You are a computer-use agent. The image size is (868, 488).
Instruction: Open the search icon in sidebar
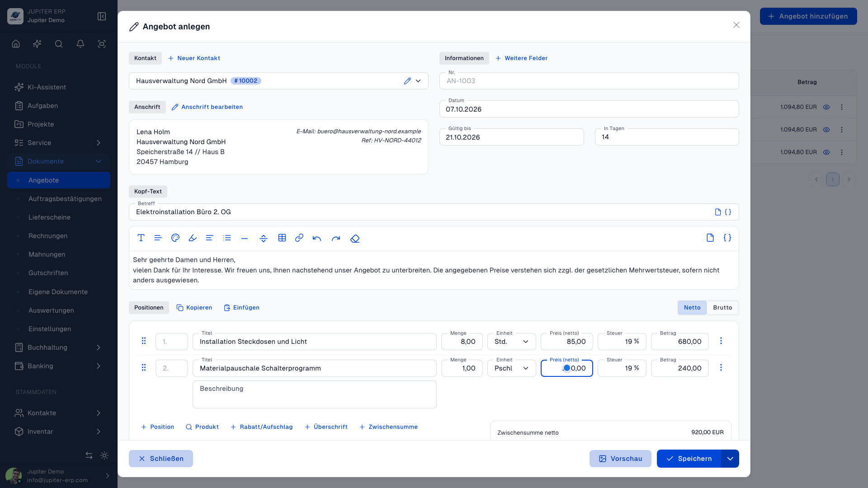tap(59, 44)
